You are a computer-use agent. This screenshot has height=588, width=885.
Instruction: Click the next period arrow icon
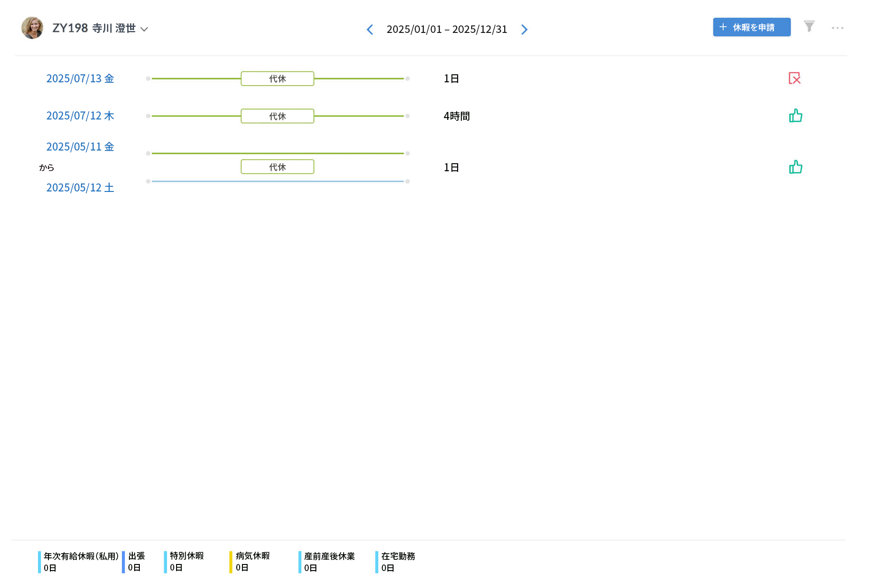[x=524, y=29]
